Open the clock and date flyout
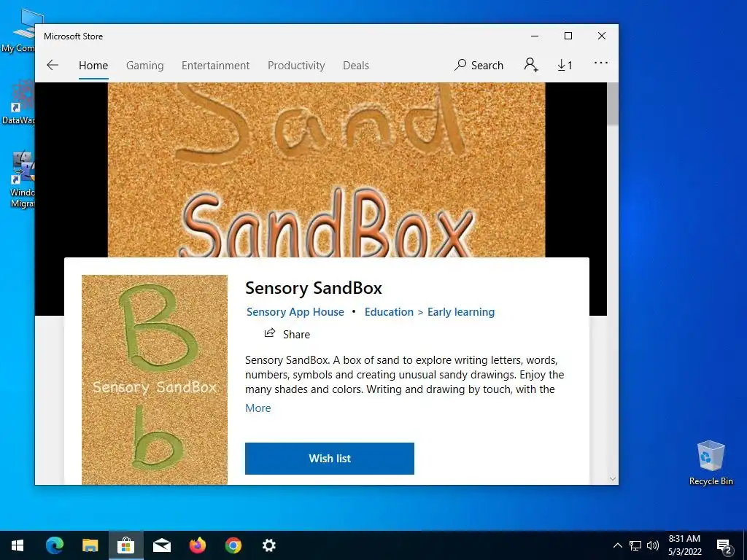 pos(684,545)
